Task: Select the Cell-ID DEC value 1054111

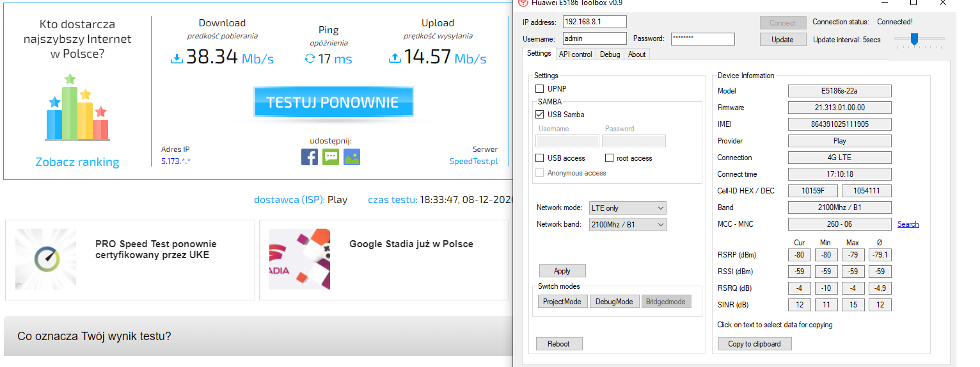Action: [x=866, y=191]
